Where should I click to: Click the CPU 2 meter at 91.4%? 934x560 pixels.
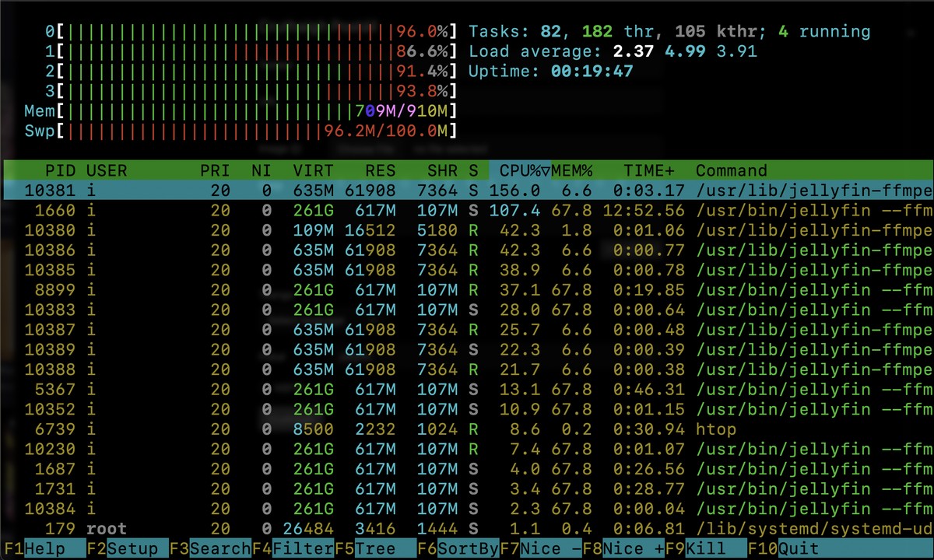coord(251,72)
